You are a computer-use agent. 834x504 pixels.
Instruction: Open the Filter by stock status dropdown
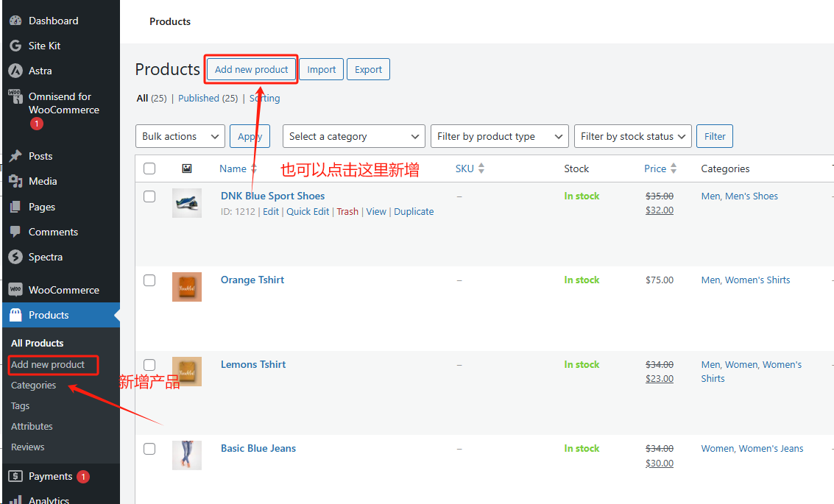tap(632, 136)
